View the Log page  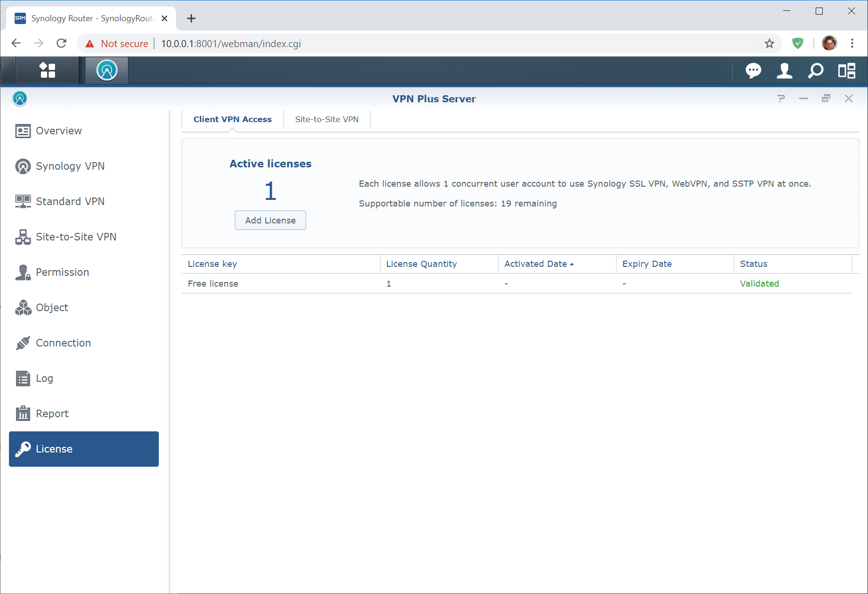[84, 378]
